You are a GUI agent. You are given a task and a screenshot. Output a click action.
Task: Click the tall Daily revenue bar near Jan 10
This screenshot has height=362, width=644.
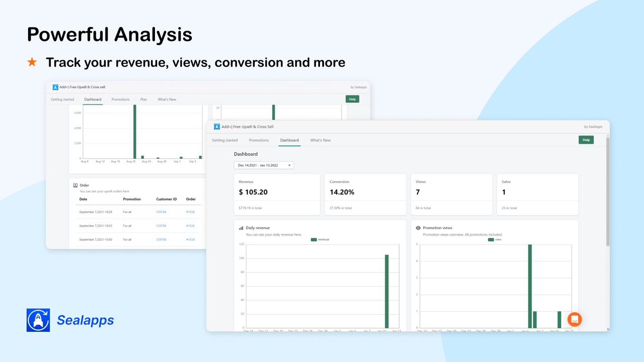click(x=387, y=291)
